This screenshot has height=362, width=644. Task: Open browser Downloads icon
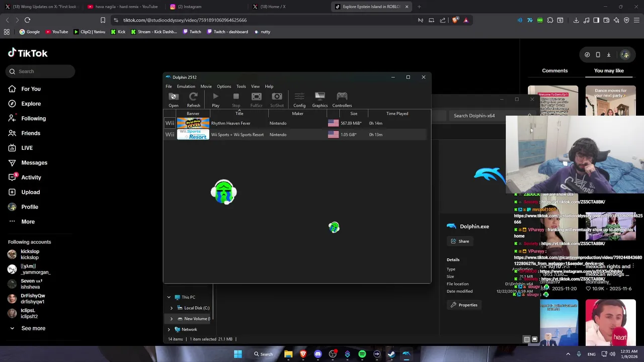(x=576, y=20)
